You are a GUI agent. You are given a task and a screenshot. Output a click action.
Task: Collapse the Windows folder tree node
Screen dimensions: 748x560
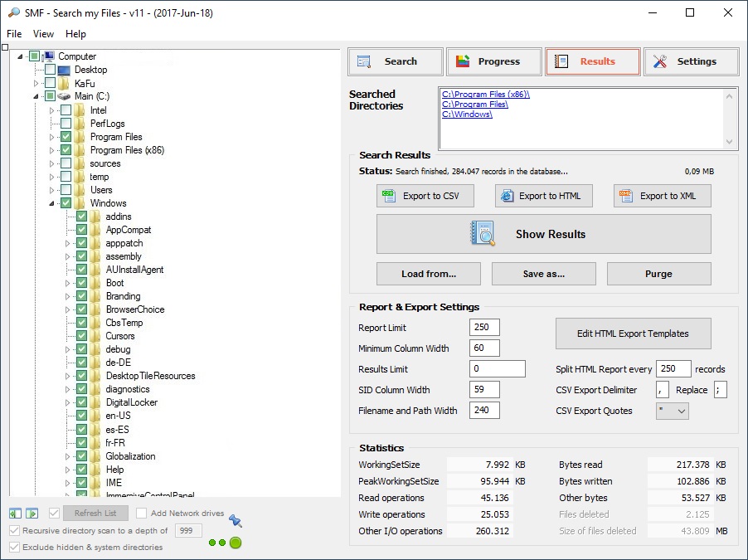(51, 203)
